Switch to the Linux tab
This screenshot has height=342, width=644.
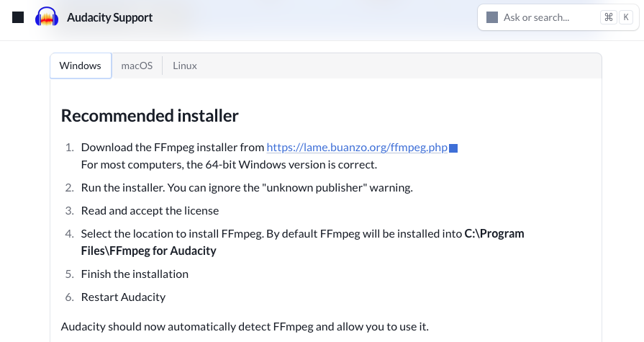[x=185, y=66]
